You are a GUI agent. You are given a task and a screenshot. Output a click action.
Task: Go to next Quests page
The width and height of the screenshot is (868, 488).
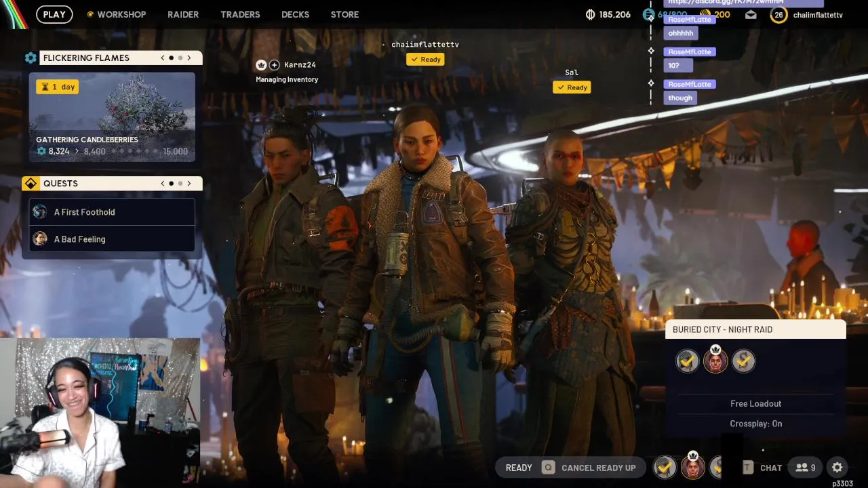[189, 183]
